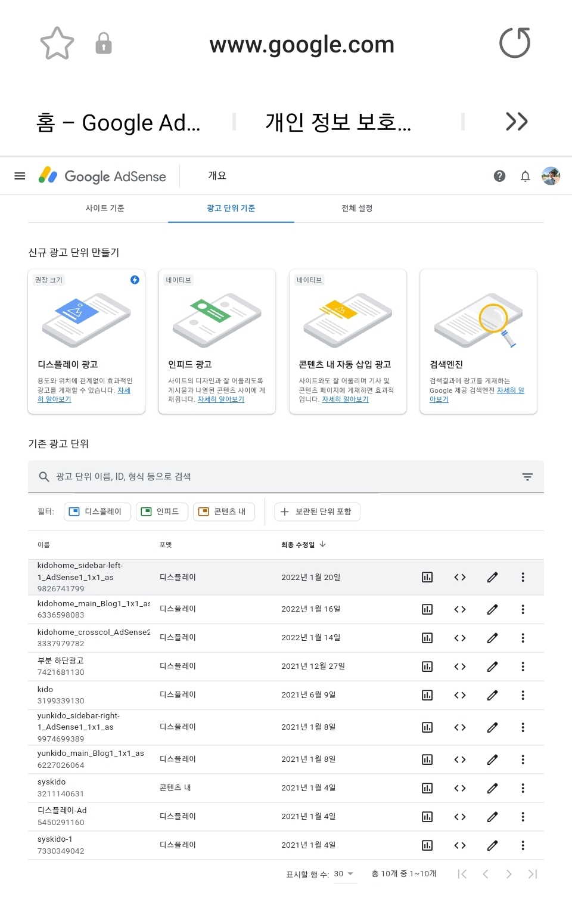The height and width of the screenshot is (924, 572).
Task: Open the help question mark icon
Action: pos(500,176)
